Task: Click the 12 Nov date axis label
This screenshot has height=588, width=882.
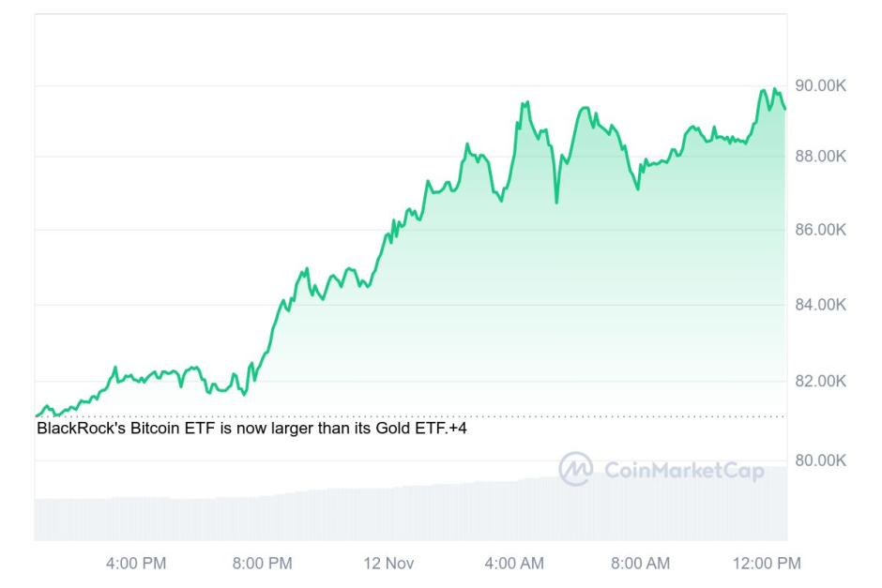Action: point(388,564)
